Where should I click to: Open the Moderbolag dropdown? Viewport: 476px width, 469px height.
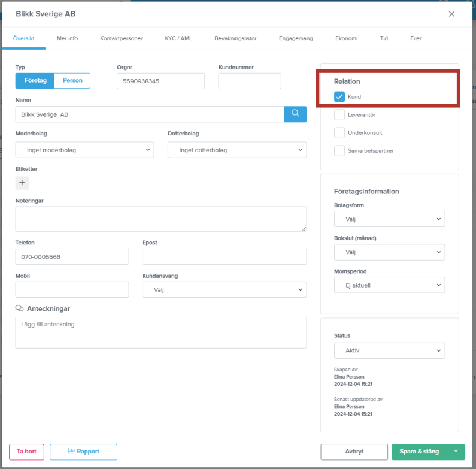84,150
